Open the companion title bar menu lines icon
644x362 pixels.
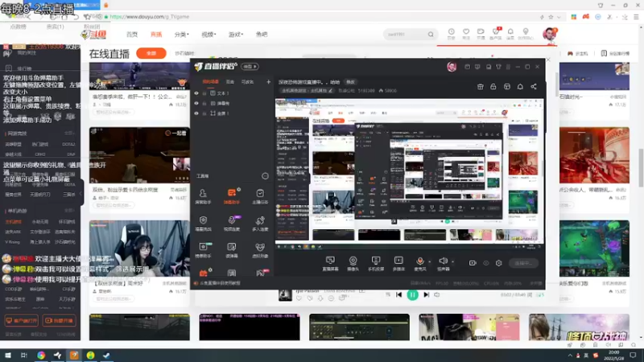click(508, 67)
